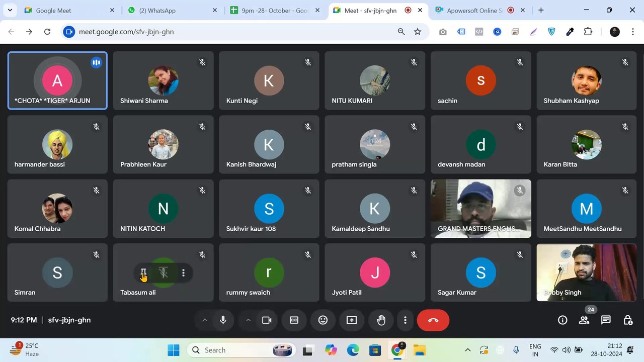
Task: Show hidden system tray icons
Action: coord(467,350)
